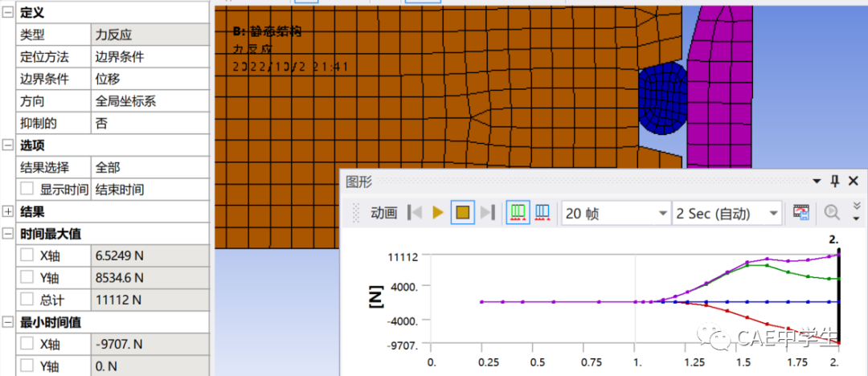Stop the animation playback
Screen dimensions: 868x376
(463, 213)
